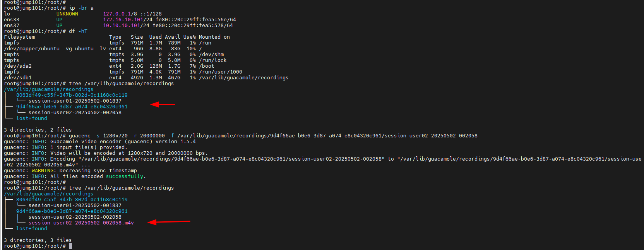Click the IP address 172.16.10.101
644x250 pixels.
[122, 20]
